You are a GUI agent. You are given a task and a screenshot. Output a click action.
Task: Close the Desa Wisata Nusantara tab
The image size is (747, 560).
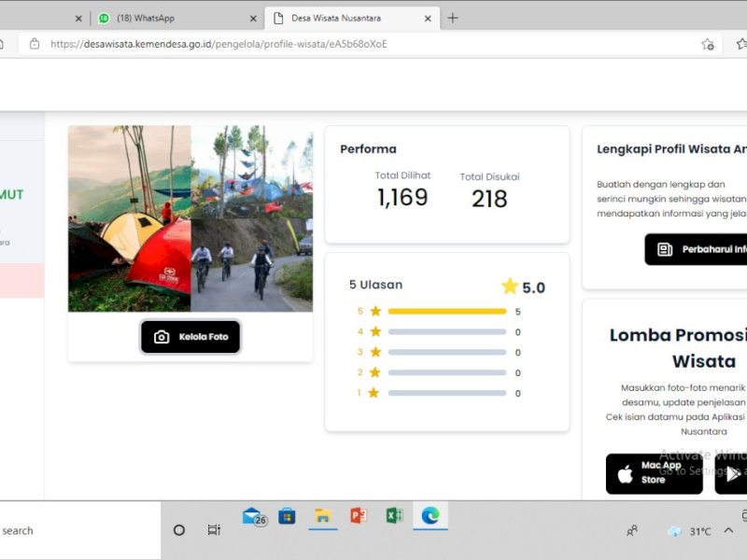point(428,19)
